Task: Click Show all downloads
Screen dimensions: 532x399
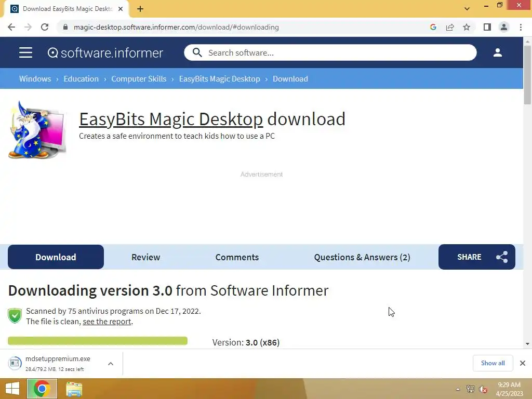Action: [493, 363]
